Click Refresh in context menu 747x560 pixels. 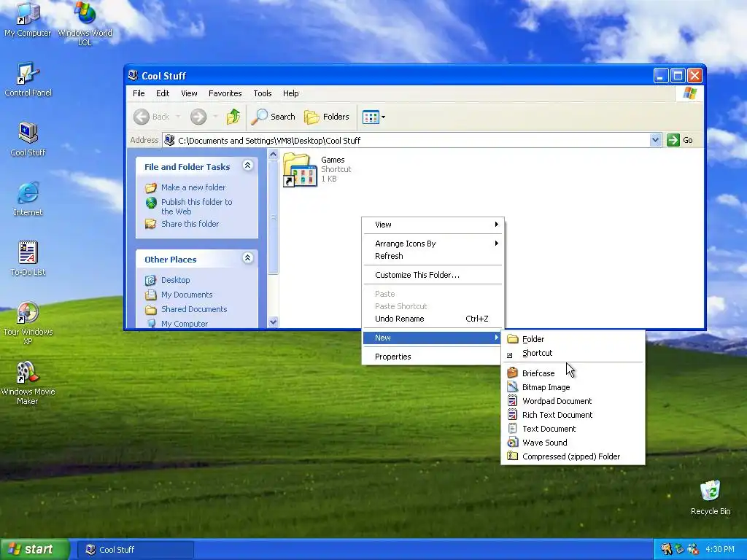(x=433, y=256)
